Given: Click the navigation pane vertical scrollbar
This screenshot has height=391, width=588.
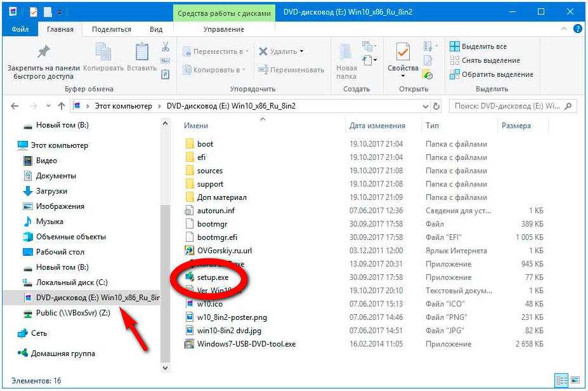Looking at the screenshot, I should coord(166,254).
